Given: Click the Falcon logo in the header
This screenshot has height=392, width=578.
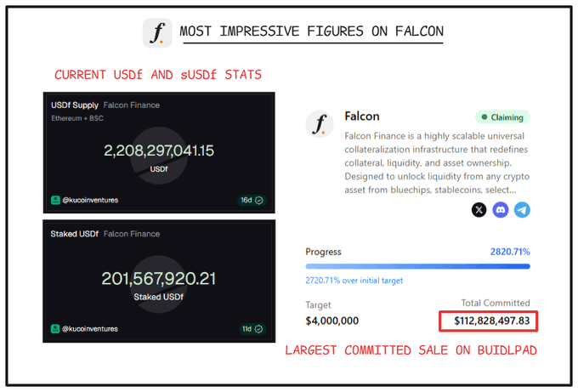Looking at the screenshot, I should pyautogui.click(x=157, y=32).
